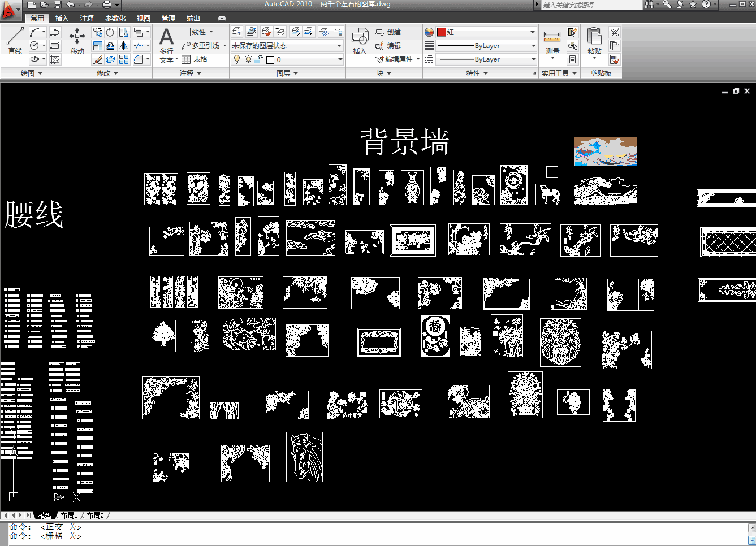Image resolution: width=756 pixels, height=546 pixels.
Task: Click the Multiline Text (多行文字) tool
Action: [x=166, y=45]
